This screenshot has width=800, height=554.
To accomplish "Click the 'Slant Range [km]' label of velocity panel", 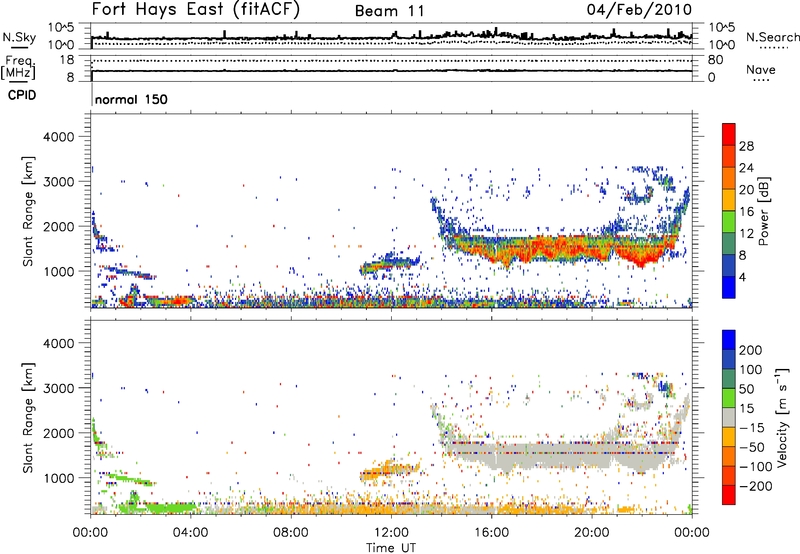I will click(28, 418).
